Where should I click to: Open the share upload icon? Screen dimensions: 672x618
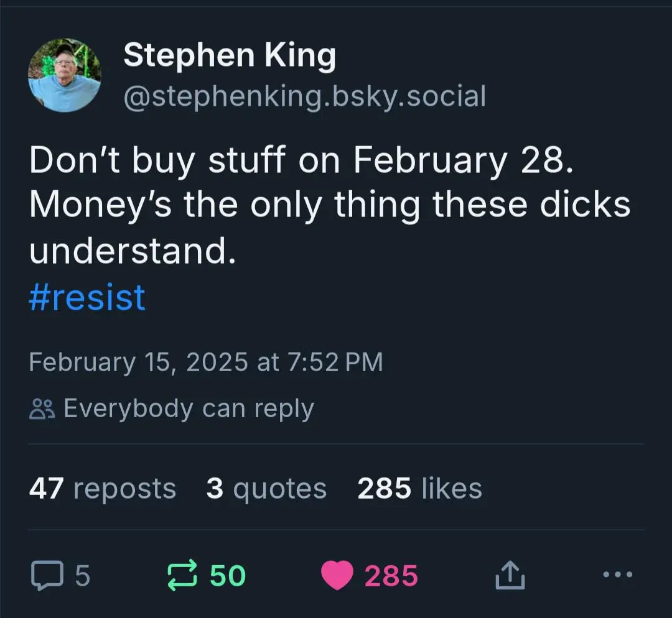click(510, 575)
